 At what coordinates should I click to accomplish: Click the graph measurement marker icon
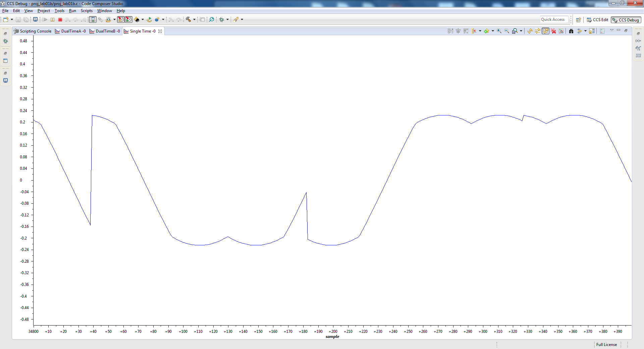pos(474,31)
